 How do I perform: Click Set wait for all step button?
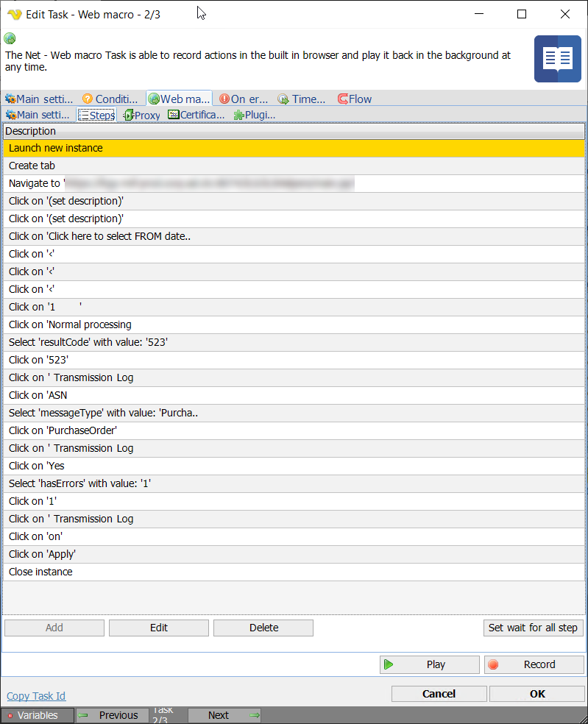[x=534, y=628]
